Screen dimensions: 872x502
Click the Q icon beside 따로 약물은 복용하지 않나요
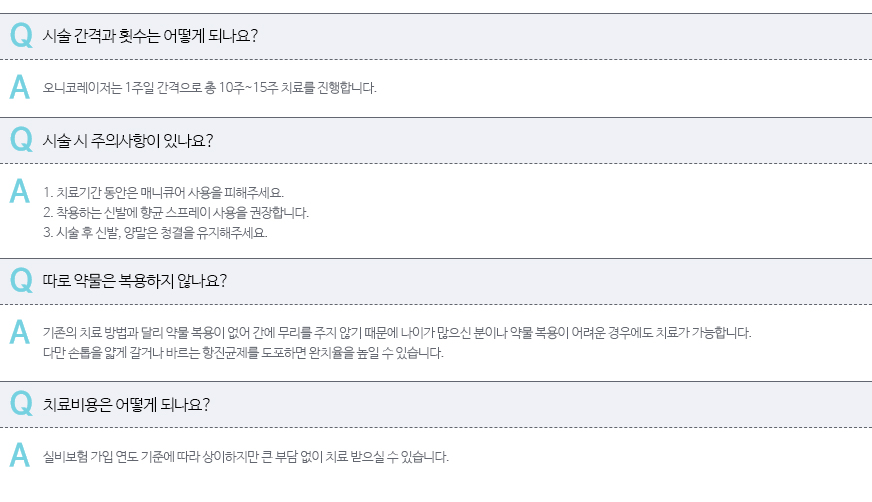pyautogui.click(x=20, y=280)
